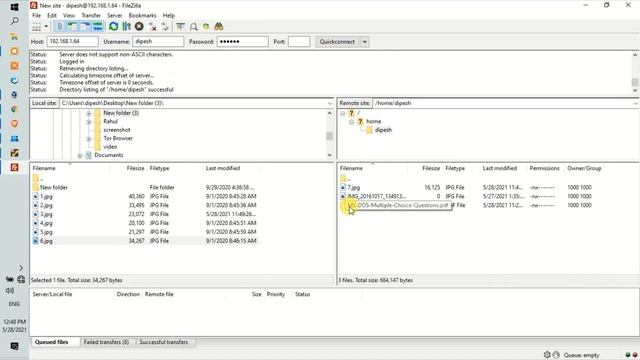Screen dimensions: 640x360
Task: Expand the New folder (3) tree node
Action: click(89, 113)
